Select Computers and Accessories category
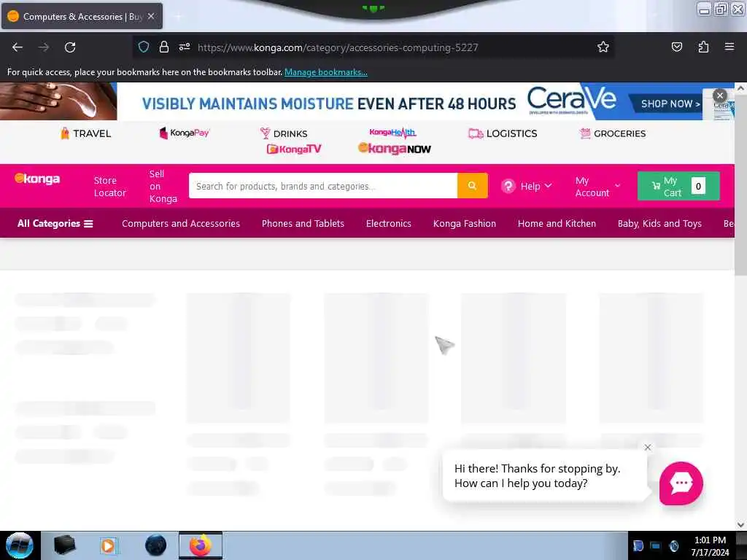 (x=181, y=223)
